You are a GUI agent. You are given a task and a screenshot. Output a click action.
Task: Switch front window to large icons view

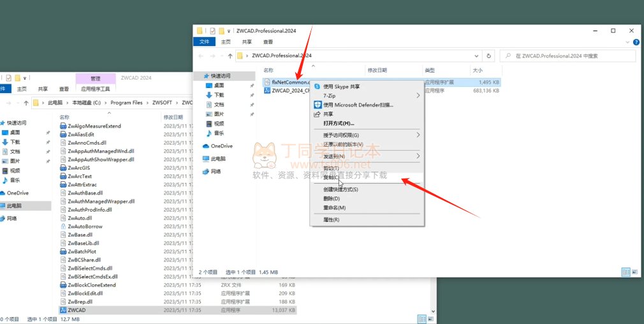point(635,272)
